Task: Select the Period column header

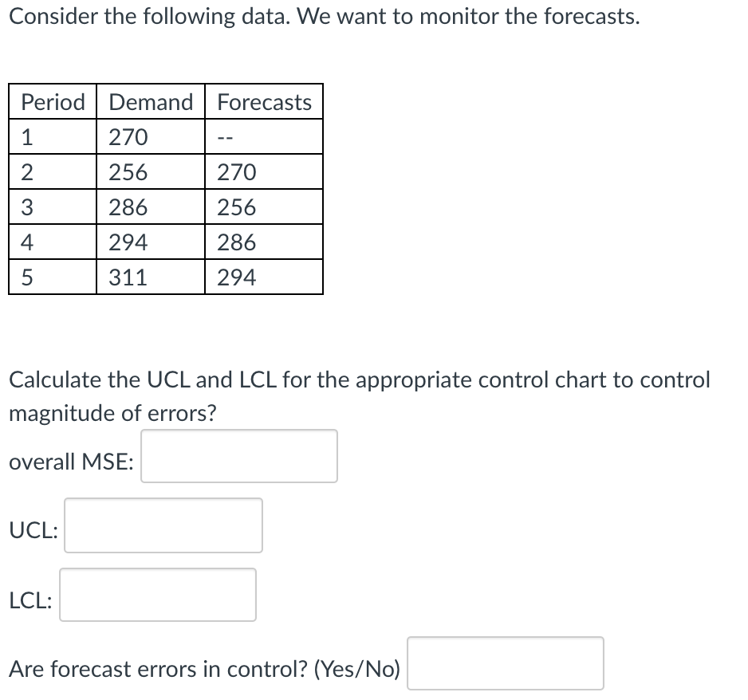Action: click(52, 101)
